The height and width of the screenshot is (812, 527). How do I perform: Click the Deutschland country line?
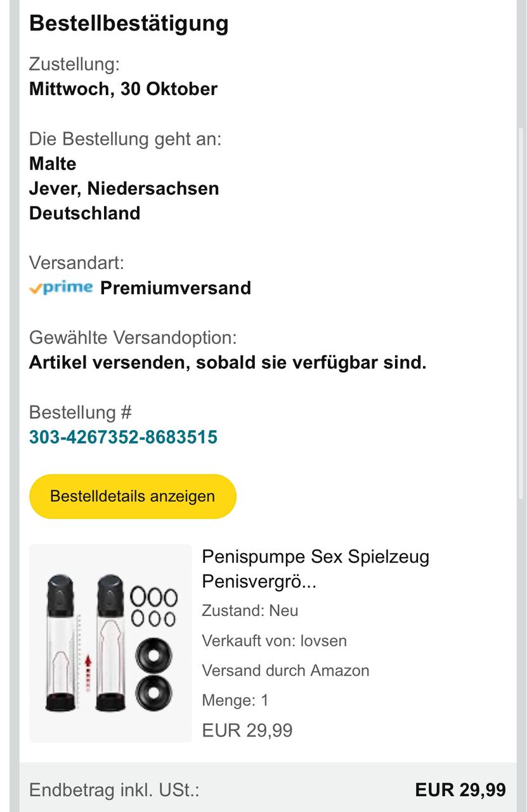(84, 213)
